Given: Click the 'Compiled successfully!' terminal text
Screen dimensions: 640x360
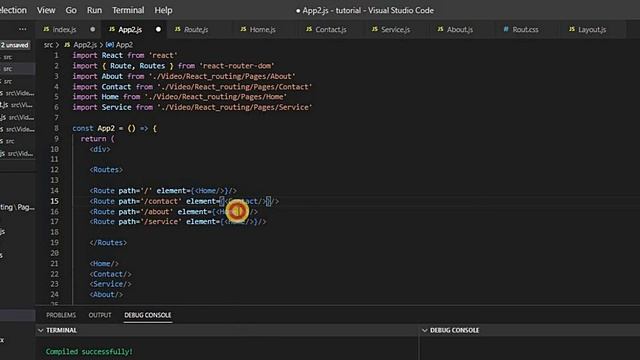Looking at the screenshot, I should pos(89,351).
